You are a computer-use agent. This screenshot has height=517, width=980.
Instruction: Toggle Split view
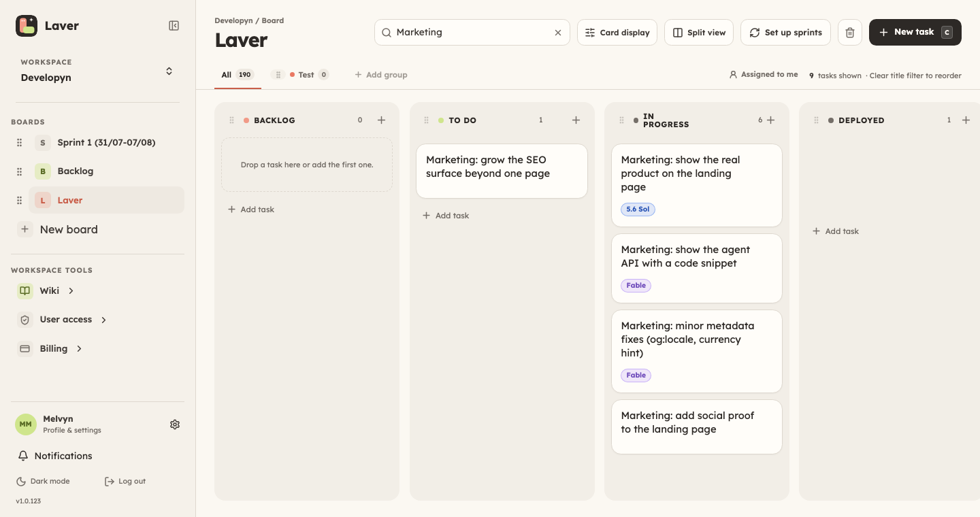[699, 33]
